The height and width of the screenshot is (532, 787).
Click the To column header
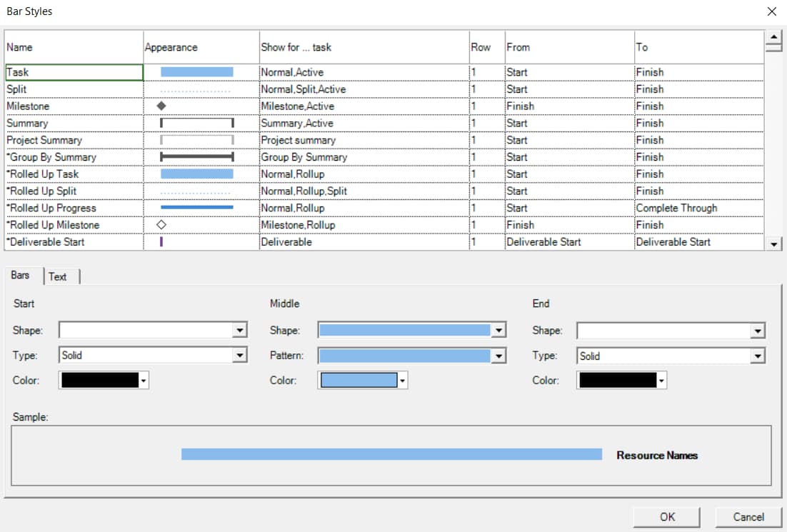(x=699, y=47)
